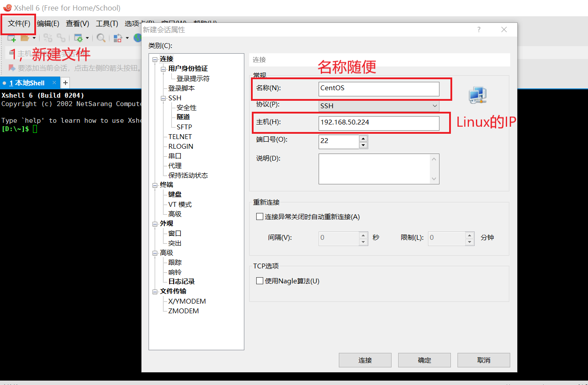Select the Find magnifier icon on the toolbar
588x385 pixels.
[101, 38]
